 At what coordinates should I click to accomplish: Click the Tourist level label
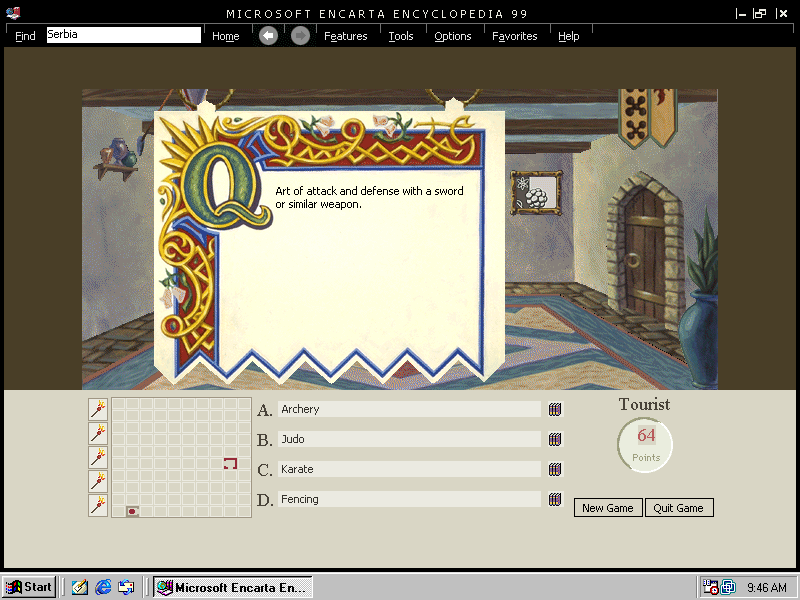click(644, 405)
